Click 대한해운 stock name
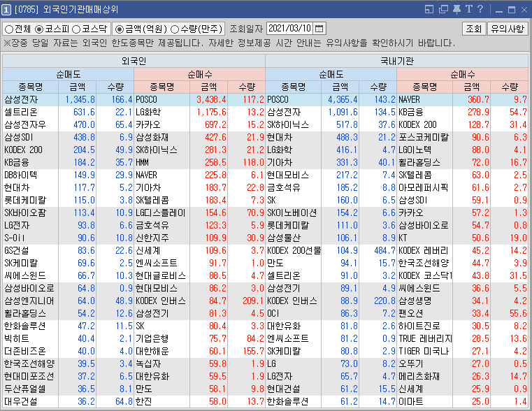The image size is (532, 411). coord(152,351)
